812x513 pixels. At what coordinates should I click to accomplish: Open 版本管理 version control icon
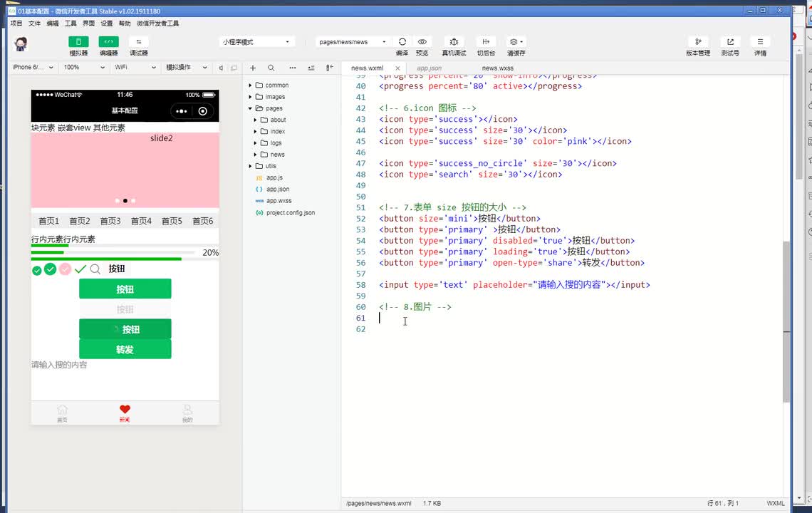(698, 42)
